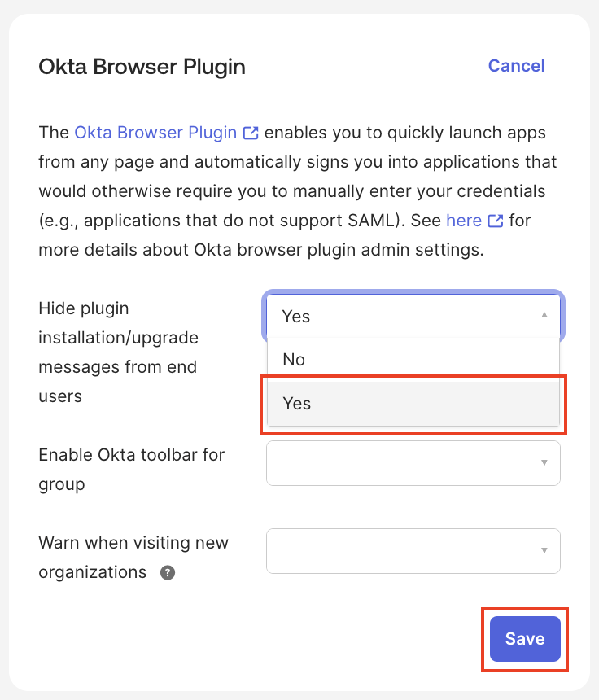Click external link icon beside Okta Browser Plugin

[251, 133]
